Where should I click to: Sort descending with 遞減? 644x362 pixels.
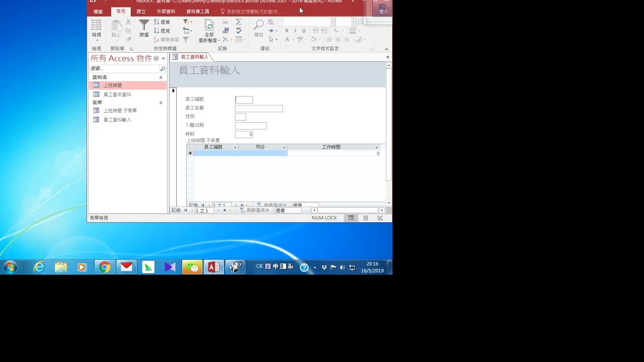tap(162, 31)
